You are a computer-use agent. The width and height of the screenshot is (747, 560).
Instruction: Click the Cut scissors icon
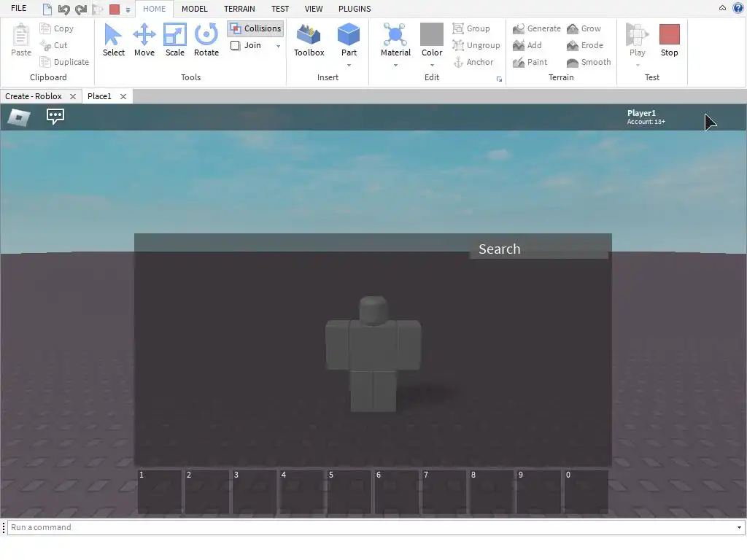point(45,45)
